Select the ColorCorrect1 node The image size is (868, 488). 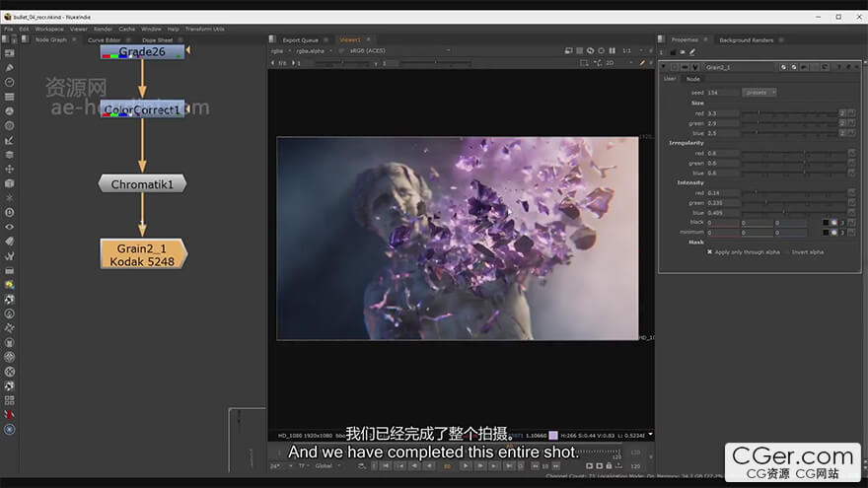tap(142, 110)
